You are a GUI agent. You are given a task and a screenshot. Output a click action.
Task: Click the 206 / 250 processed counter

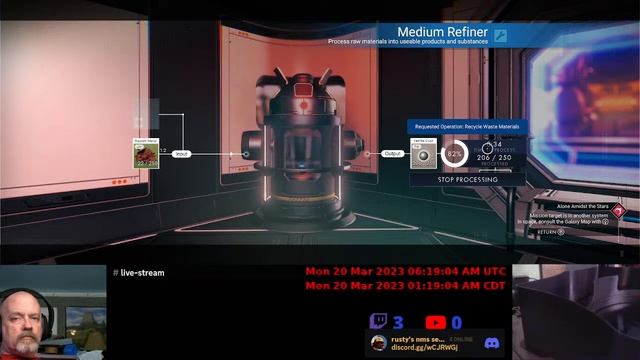point(494,158)
